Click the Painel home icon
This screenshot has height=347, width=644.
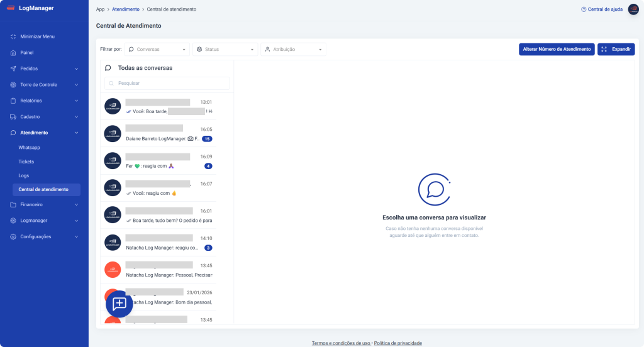[x=13, y=53]
